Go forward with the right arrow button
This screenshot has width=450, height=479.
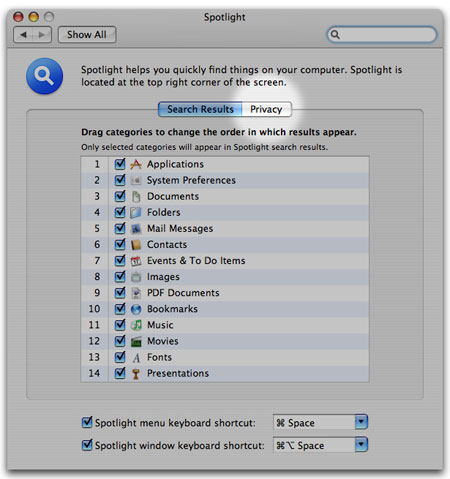pos(42,35)
